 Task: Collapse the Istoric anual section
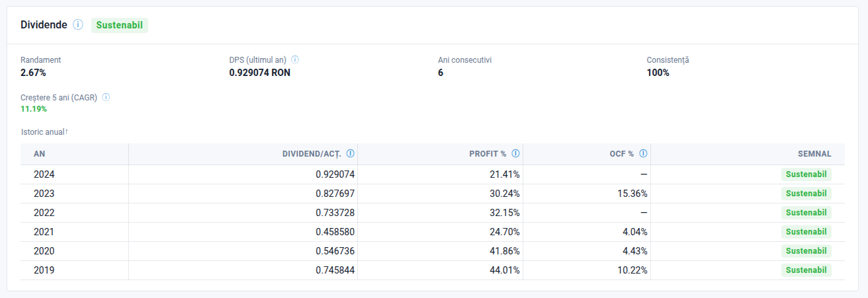click(44, 132)
